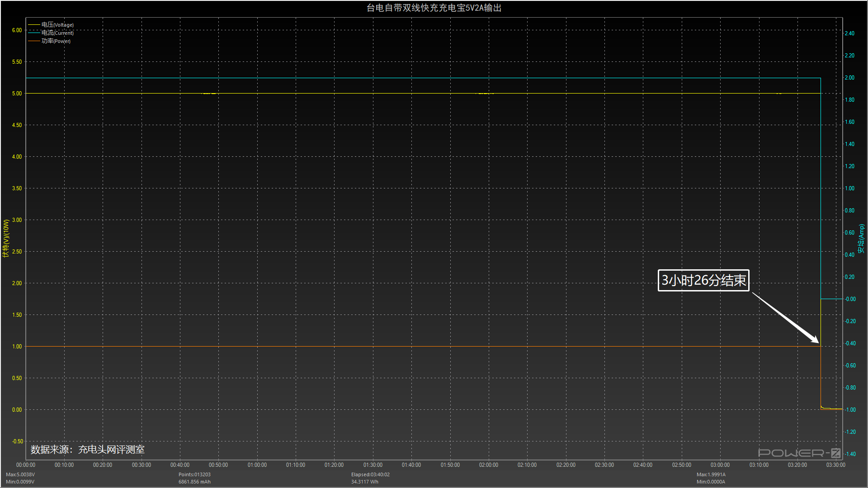Select the 3小时26分结束 annotation box

click(703, 281)
